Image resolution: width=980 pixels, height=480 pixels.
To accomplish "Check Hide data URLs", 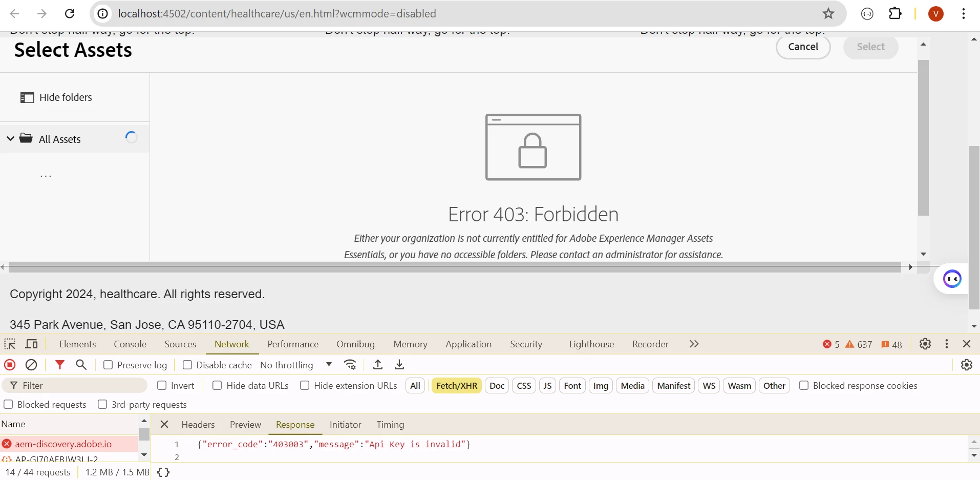I will pos(217,385).
